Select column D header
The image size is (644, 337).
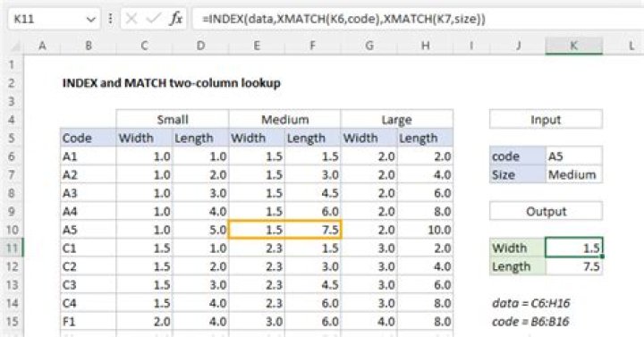[200, 46]
